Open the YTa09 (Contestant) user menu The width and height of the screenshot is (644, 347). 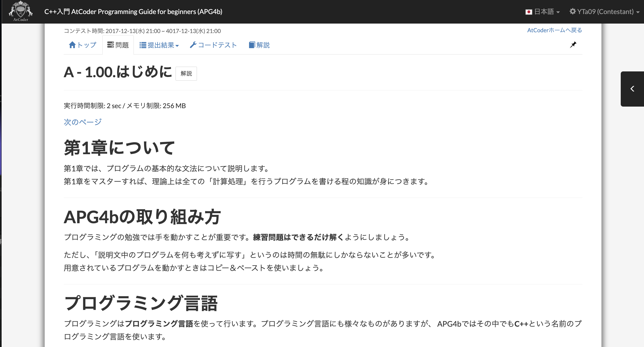604,12
